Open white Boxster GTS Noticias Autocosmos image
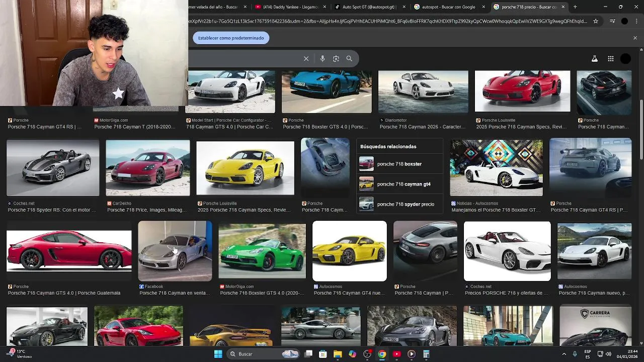644x362 pixels. click(x=496, y=168)
